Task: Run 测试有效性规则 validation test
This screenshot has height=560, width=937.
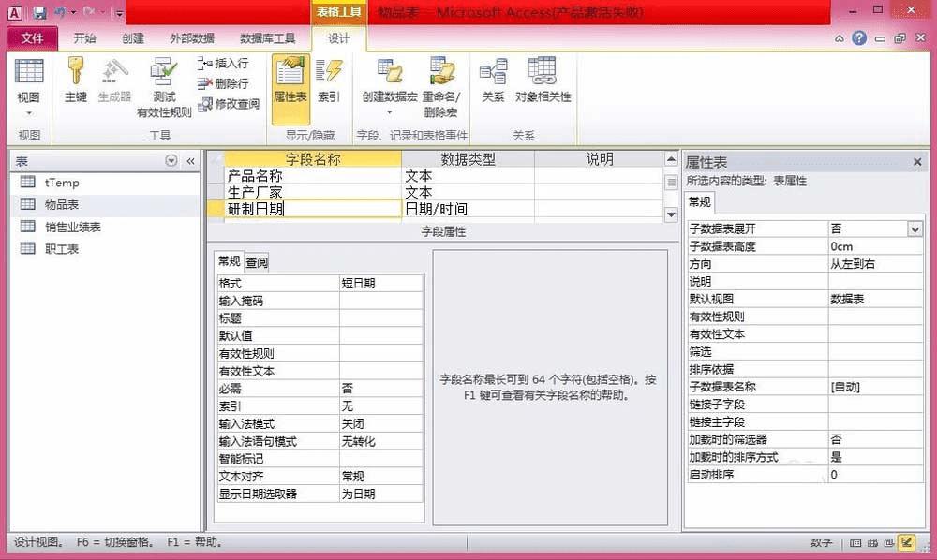Action: click(x=164, y=87)
